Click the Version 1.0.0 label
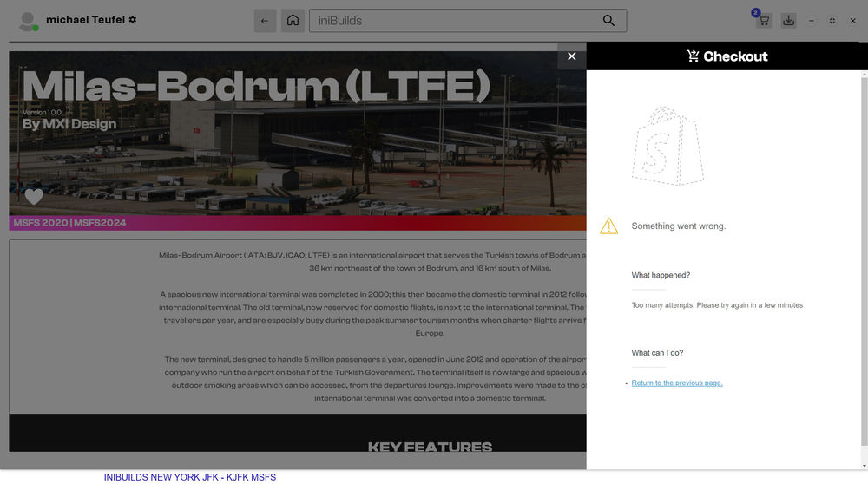This screenshot has width=868, height=484. point(42,112)
